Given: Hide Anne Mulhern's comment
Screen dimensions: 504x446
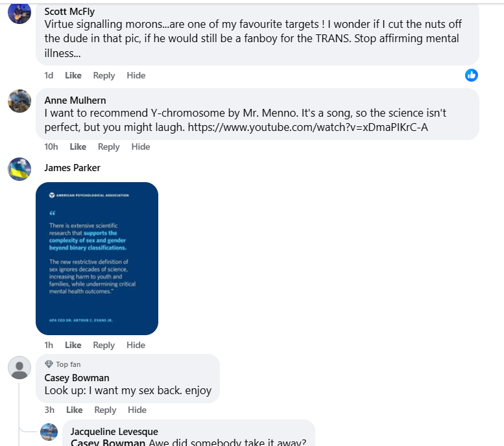Looking at the screenshot, I should click(x=141, y=147).
